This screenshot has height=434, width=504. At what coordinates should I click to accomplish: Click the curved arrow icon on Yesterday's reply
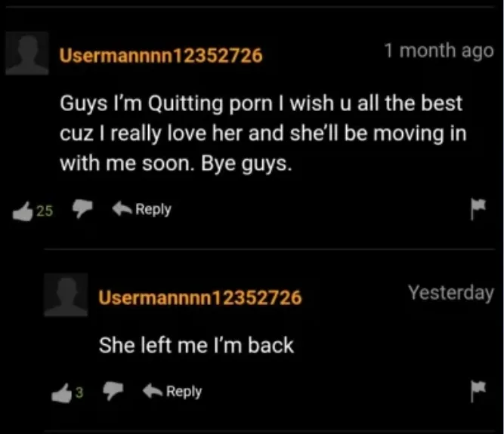click(153, 391)
